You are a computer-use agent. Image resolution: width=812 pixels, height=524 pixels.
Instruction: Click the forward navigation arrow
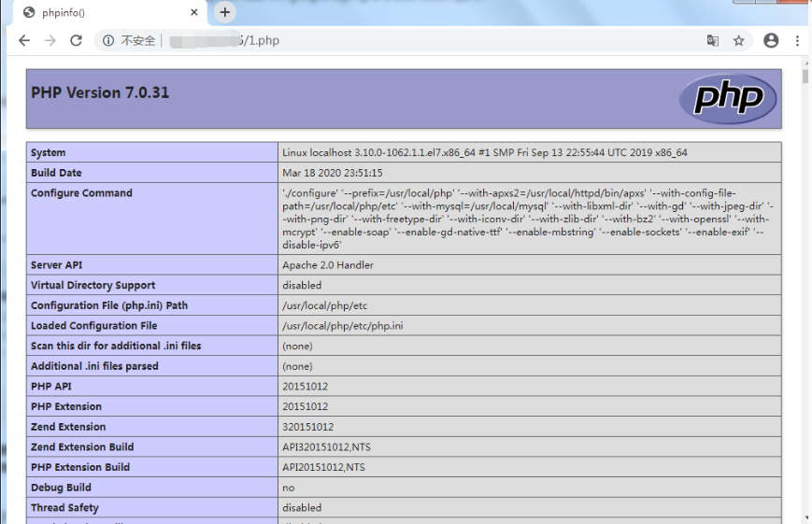(50, 40)
